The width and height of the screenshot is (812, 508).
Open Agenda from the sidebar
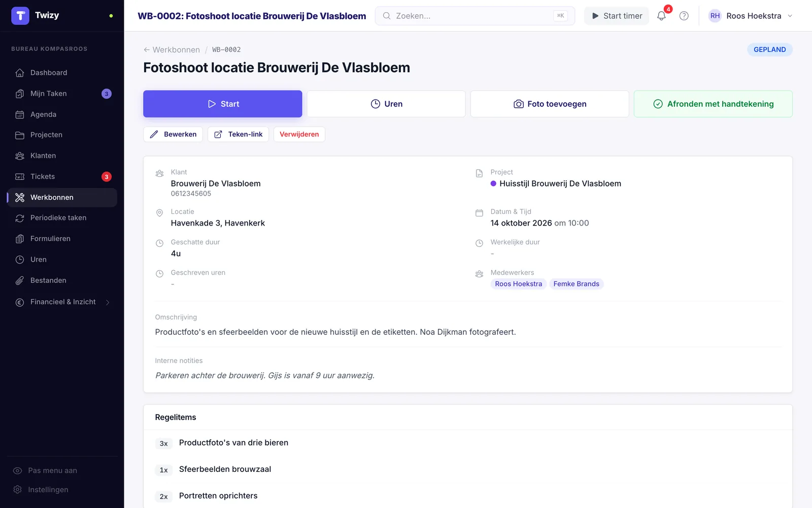coord(62,114)
